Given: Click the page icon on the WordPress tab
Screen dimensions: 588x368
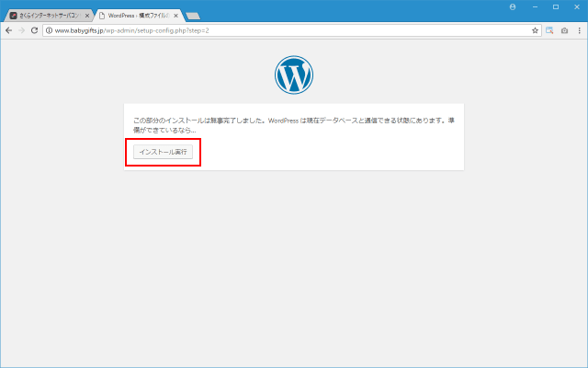Looking at the screenshot, I should point(102,16).
